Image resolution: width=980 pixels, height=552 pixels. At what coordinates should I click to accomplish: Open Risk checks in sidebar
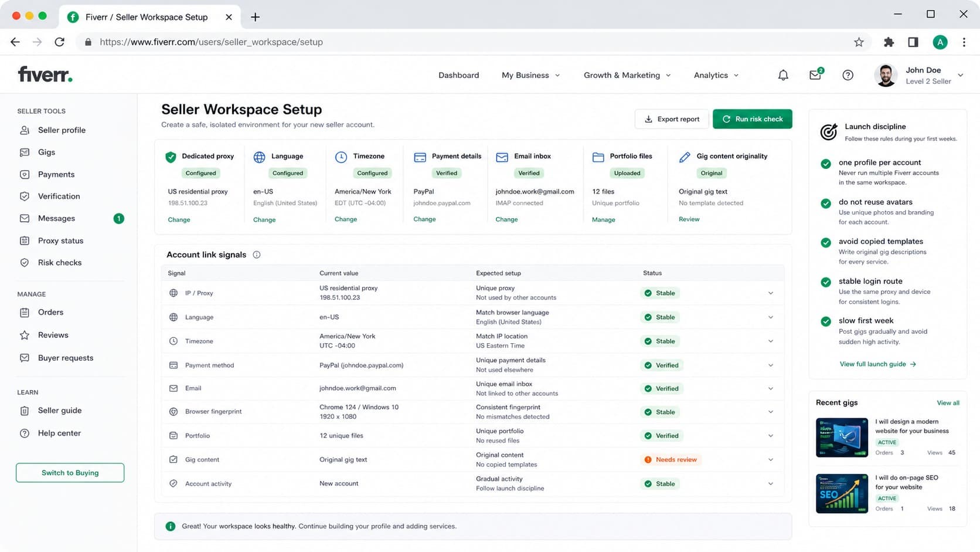(59, 262)
